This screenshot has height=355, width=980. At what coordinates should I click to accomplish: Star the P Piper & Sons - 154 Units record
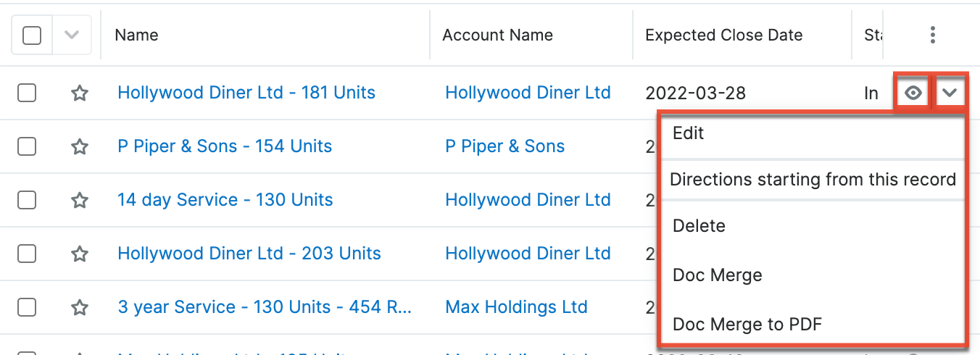click(x=80, y=146)
